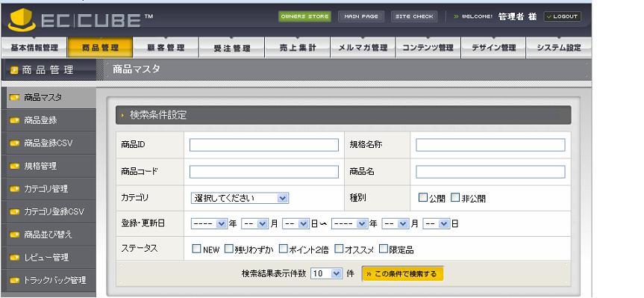Screen dimensions: 644x298
Task: Switch to 顧客管理 tab
Action: pos(166,48)
